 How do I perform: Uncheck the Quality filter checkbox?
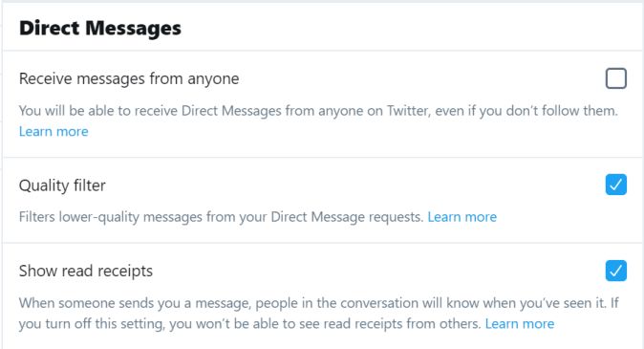click(x=615, y=185)
